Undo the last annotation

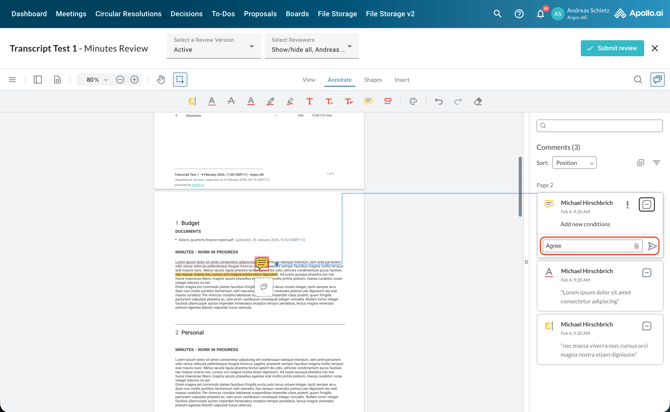click(438, 101)
